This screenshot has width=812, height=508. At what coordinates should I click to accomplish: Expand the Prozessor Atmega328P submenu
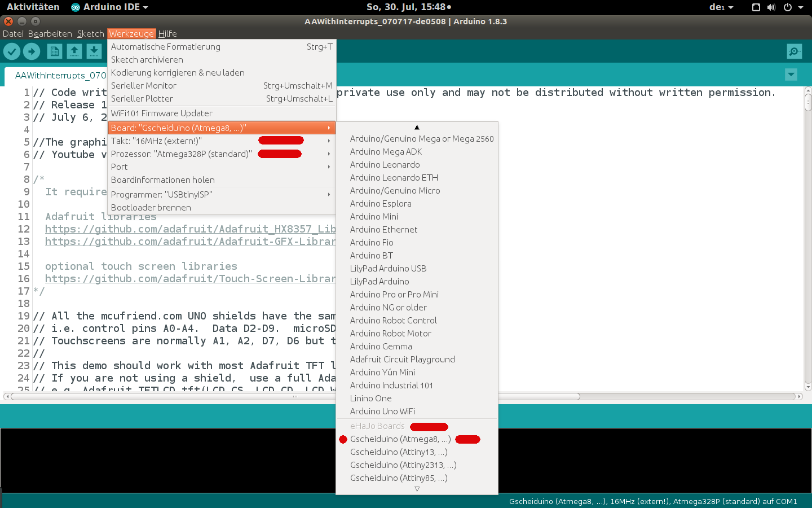(x=222, y=154)
